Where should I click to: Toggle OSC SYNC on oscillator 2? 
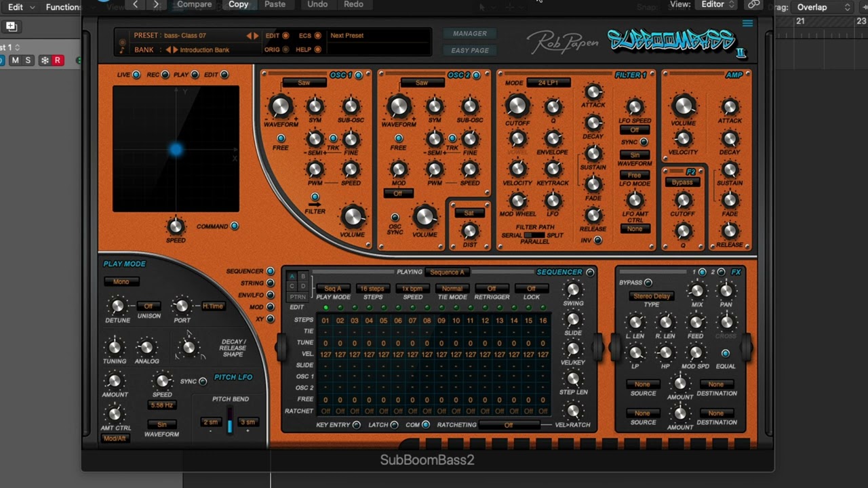(395, 218)
